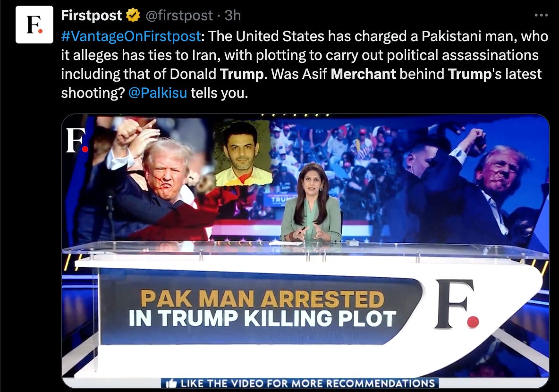Click the gold verified badge beside Firstpost
559x392 pixels.
click(133, 15)
